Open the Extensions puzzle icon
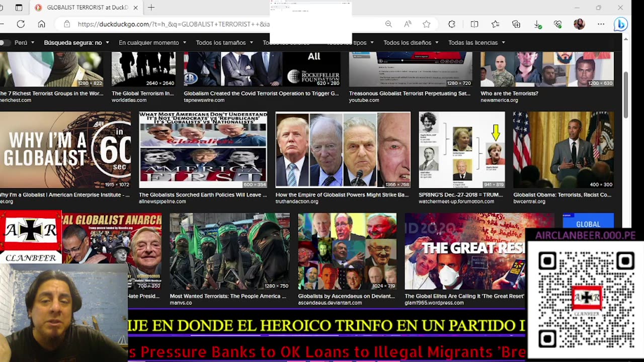Screen dimensions: 644x362 click(452, 24)
